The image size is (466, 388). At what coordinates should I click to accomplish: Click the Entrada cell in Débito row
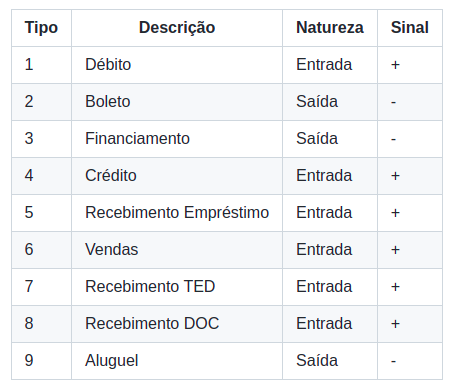330,65
